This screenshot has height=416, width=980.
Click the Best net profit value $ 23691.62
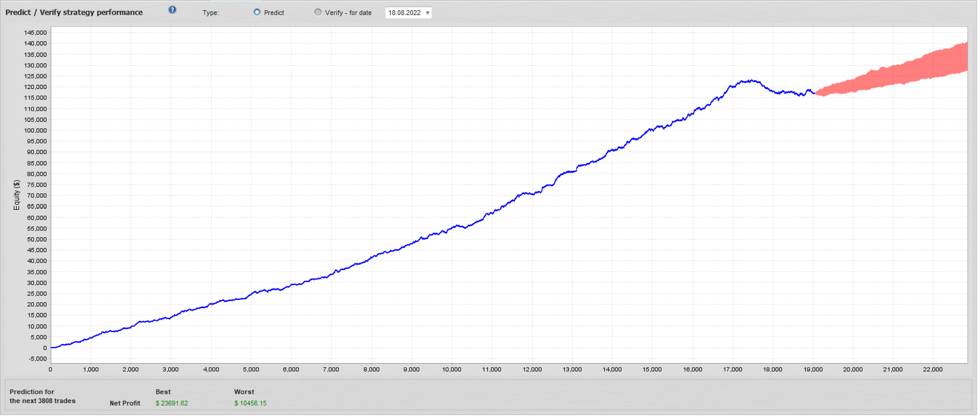tap(172, 404)
